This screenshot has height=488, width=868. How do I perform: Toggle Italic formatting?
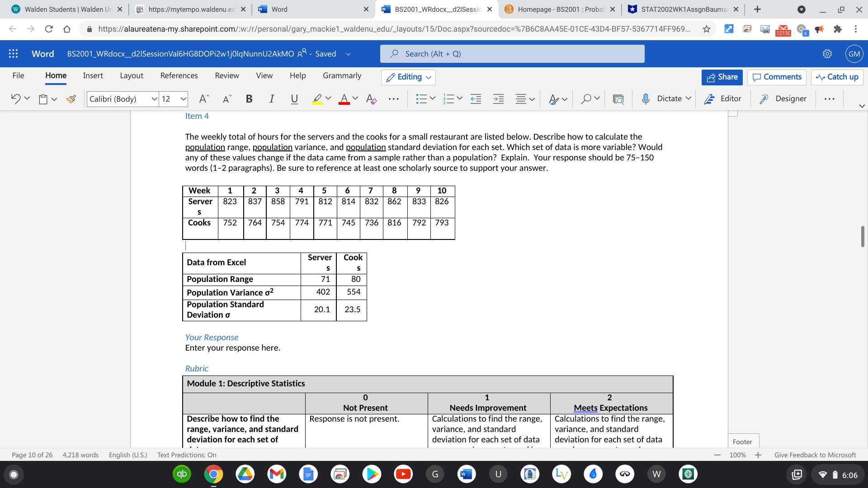click(x=271, y=99)
